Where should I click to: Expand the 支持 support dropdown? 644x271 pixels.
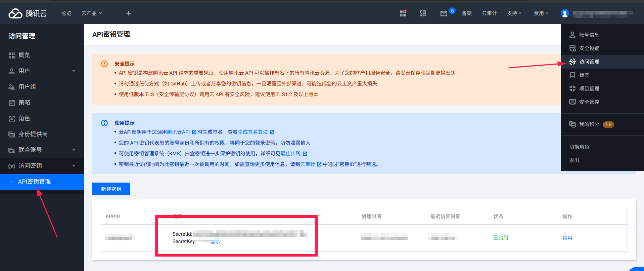click(x=514, y=13)
